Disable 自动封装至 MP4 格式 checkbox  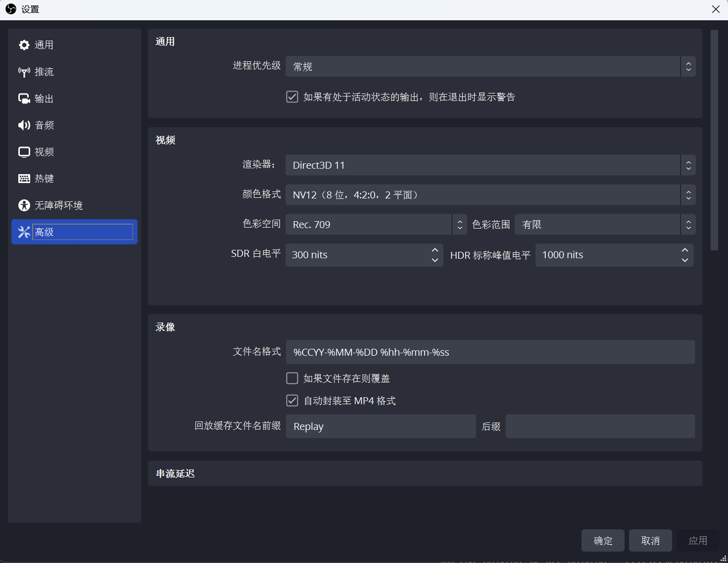point(292,401)
